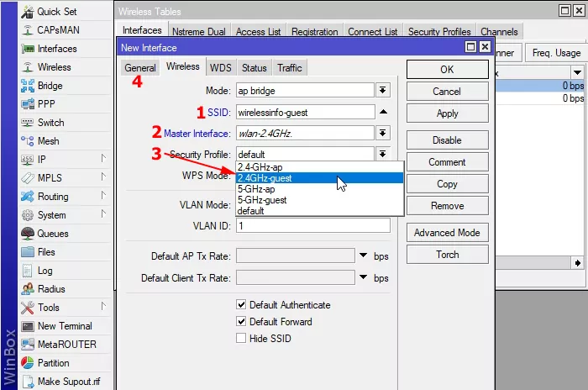Click the SSID input field
This screenshot has height=390, width=588.
pos(305,113)
